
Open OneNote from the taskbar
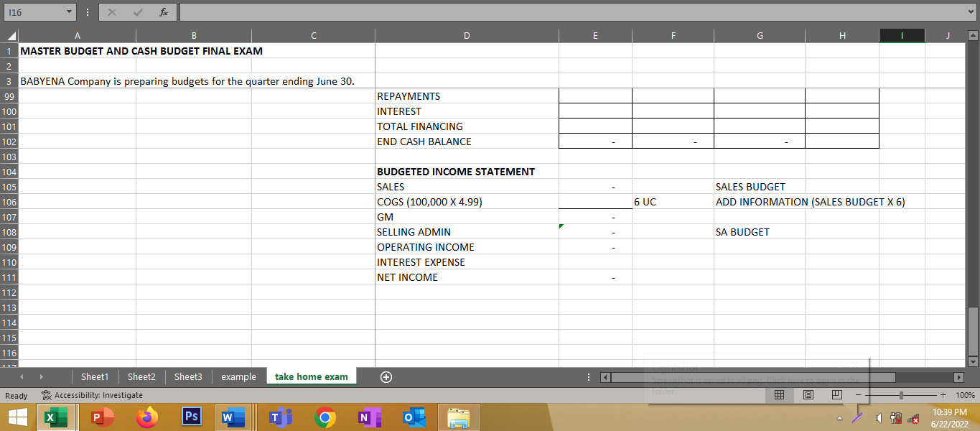368,417
